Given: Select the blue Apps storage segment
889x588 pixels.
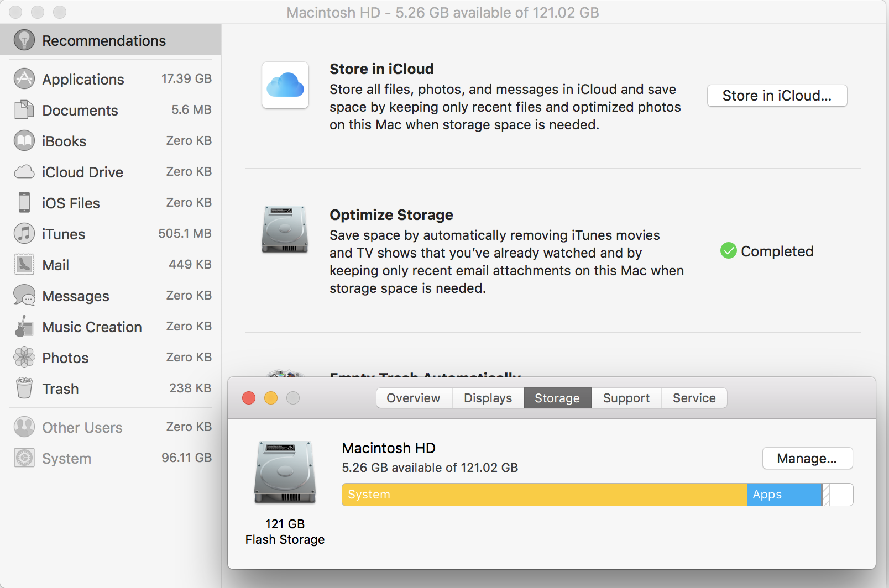Looking at the screenshot, I should tap(783, 495).
